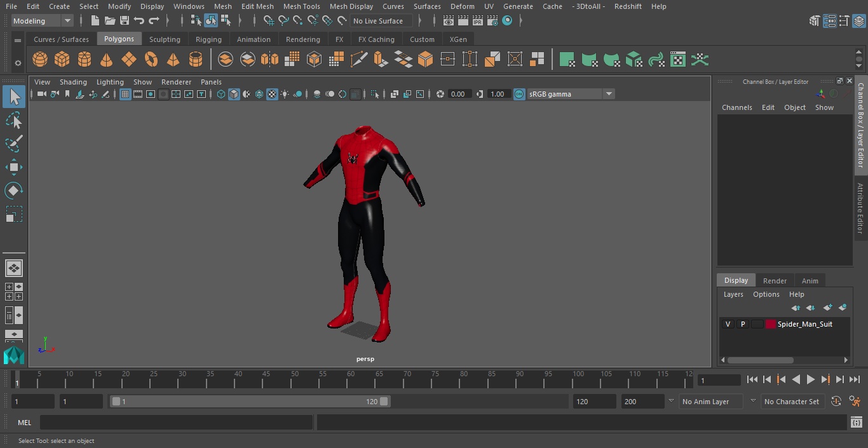Image resolution: width=868 pixels, height=448 pixels.
Task: Open No Live Surface field
Action: (381, 21)
